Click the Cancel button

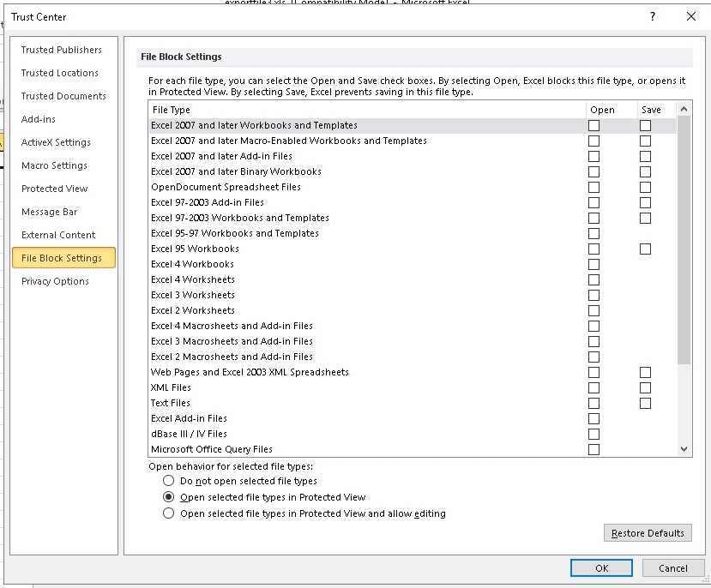coord(673,568)
